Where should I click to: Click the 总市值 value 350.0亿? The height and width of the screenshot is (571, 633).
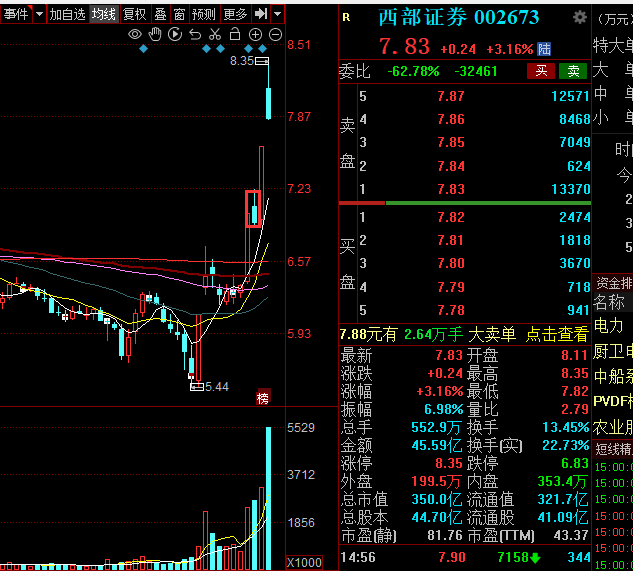437,500
